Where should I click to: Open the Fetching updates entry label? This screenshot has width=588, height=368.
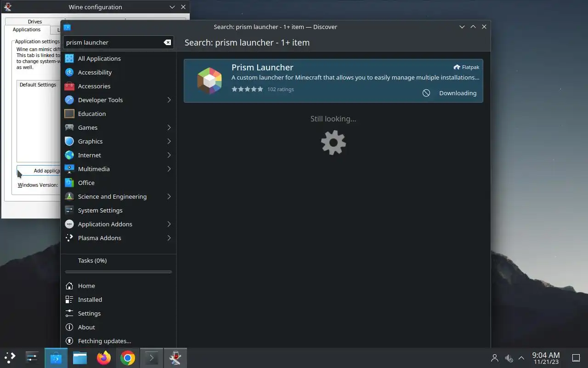pos(104,341)
